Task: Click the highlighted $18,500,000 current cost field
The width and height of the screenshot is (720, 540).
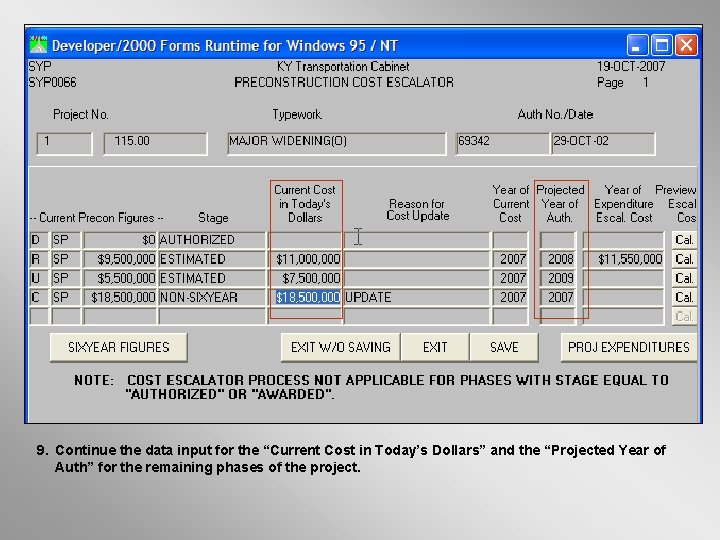Action: click(306, 298)
